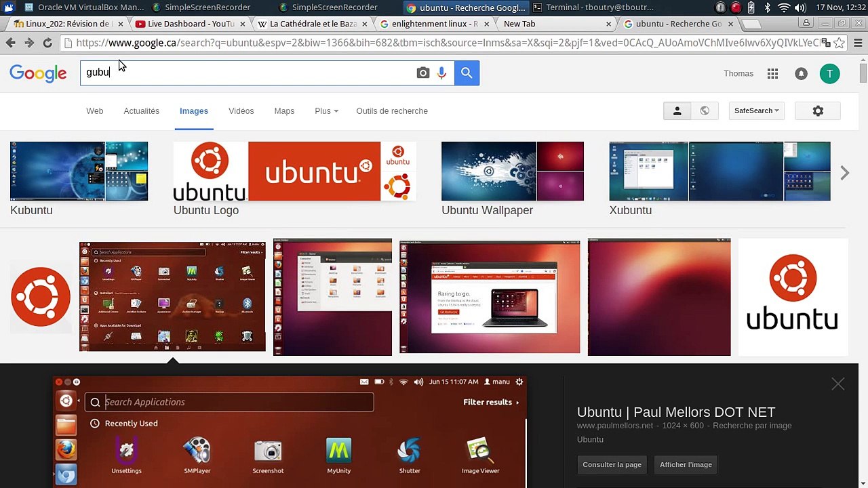
Task: Select the Raring to go laptop result image
Action: (x=490, y=297)
